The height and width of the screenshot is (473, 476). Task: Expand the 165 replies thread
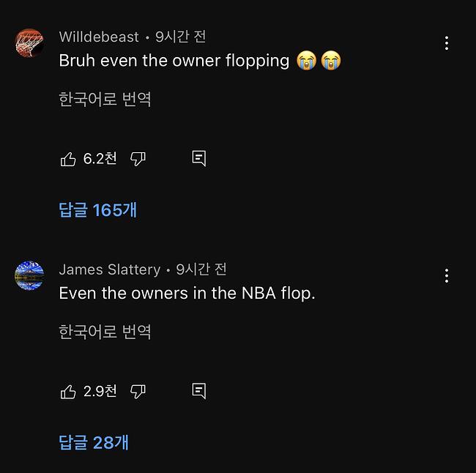(98, 210)
